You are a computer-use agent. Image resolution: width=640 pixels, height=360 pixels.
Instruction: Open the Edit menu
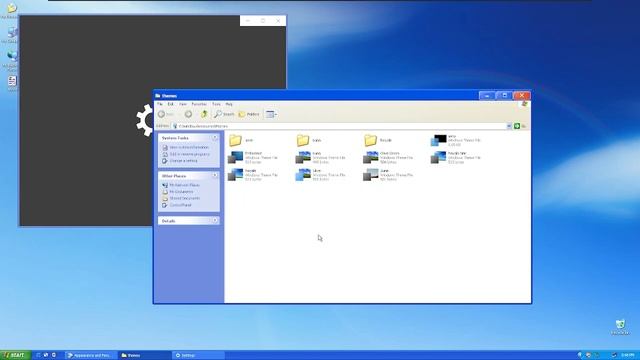171,104
